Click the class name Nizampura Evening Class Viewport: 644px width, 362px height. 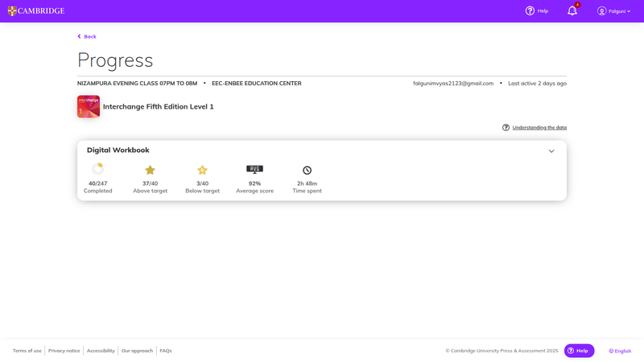[x=137, y=84]
